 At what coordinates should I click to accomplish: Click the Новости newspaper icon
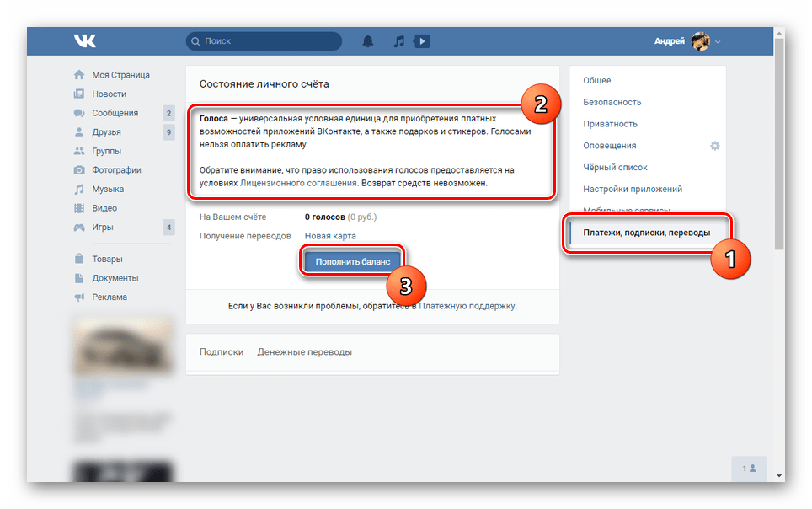pyautogui.click(x=78, y=94)
